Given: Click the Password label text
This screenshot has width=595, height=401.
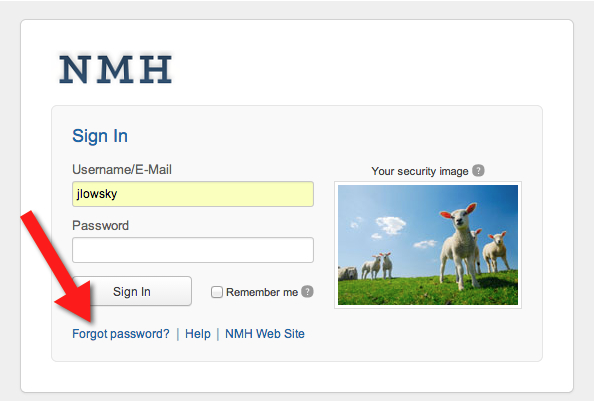Looking at the screenshot, I should click(101, 226).
